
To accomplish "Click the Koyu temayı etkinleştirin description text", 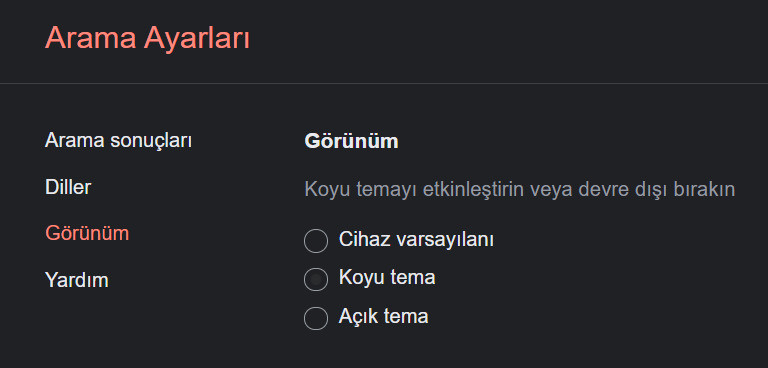I will (520, 190).
